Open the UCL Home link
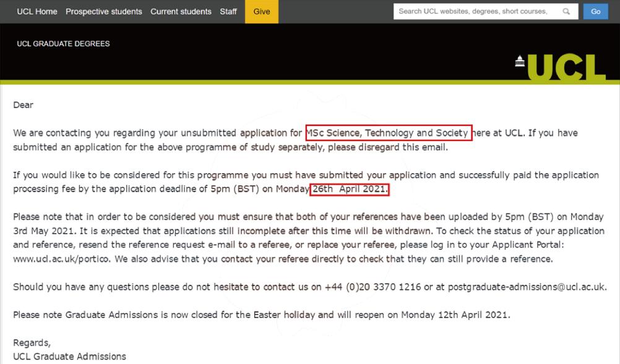The image size is (620, 364). [37, 12]
